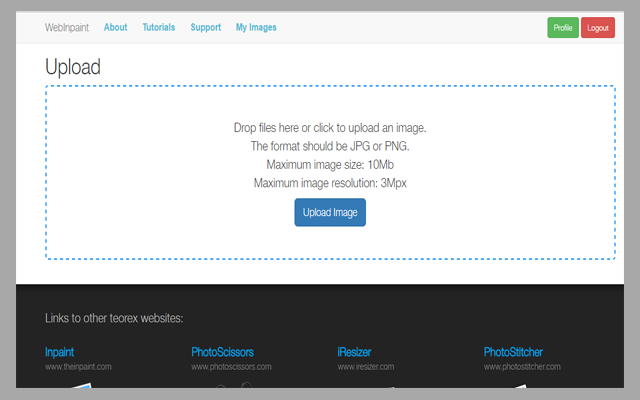
Task: Go to the Tutorials page
Action: point(159,28)
